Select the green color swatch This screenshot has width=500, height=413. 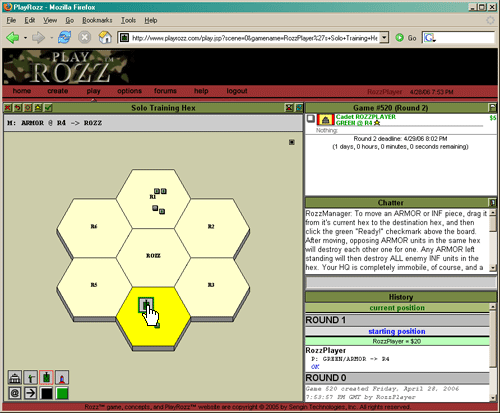click(x=62, y=393)
